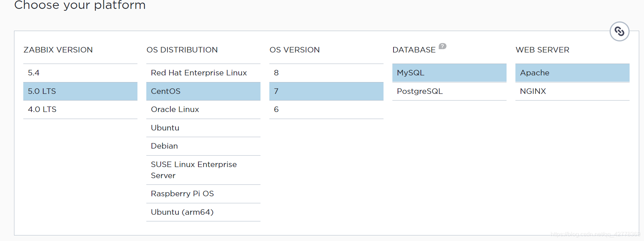Click the OS DISTRIBUTION column header

pos(182,50)
